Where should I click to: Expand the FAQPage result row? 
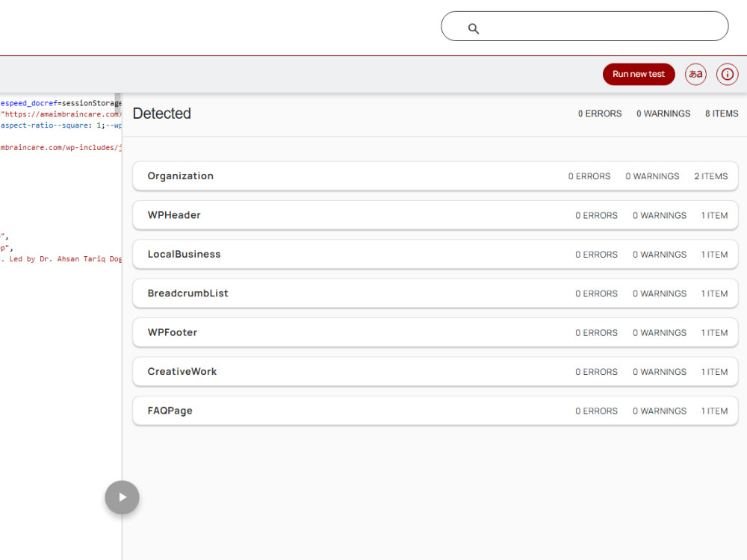tap(435, 411)
